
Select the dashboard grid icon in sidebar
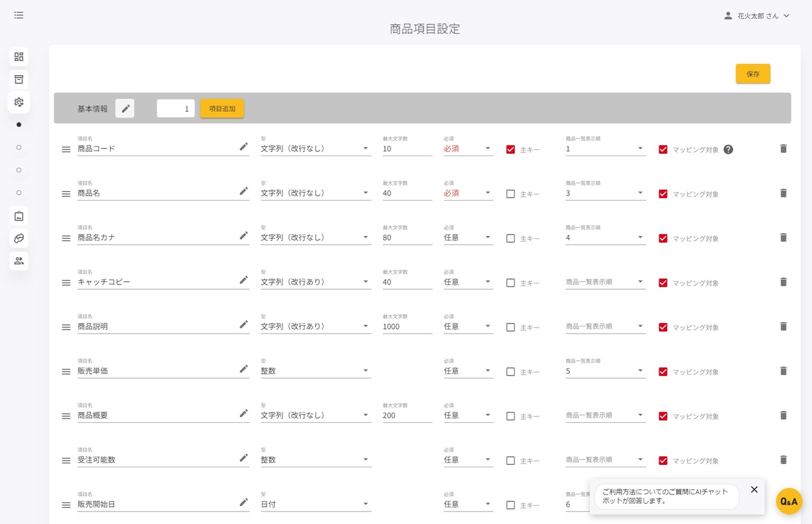point(18,56)
